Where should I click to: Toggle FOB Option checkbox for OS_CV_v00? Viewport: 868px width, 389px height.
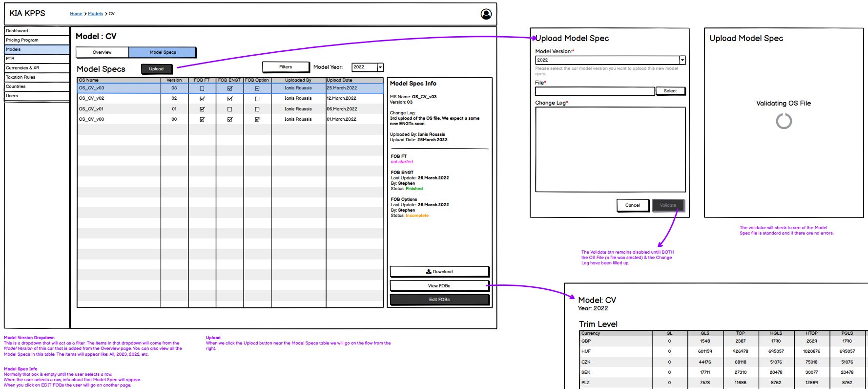[x=257, y=119]
